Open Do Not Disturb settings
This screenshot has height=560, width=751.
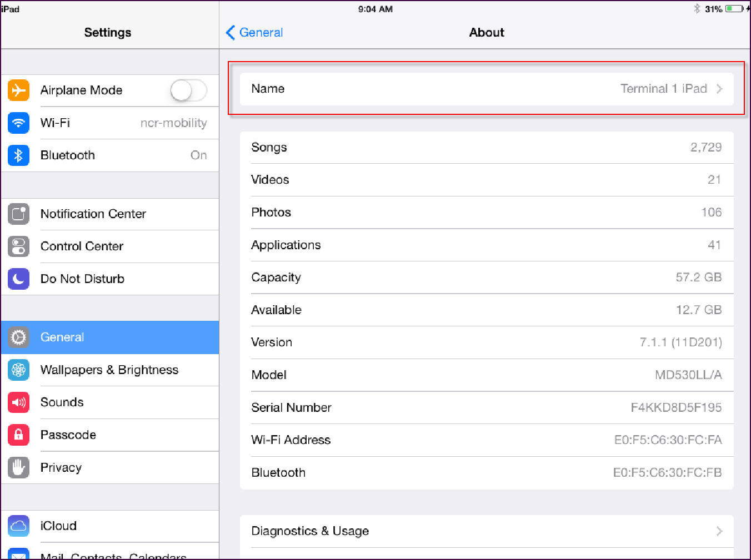click(x=110, y=279)
